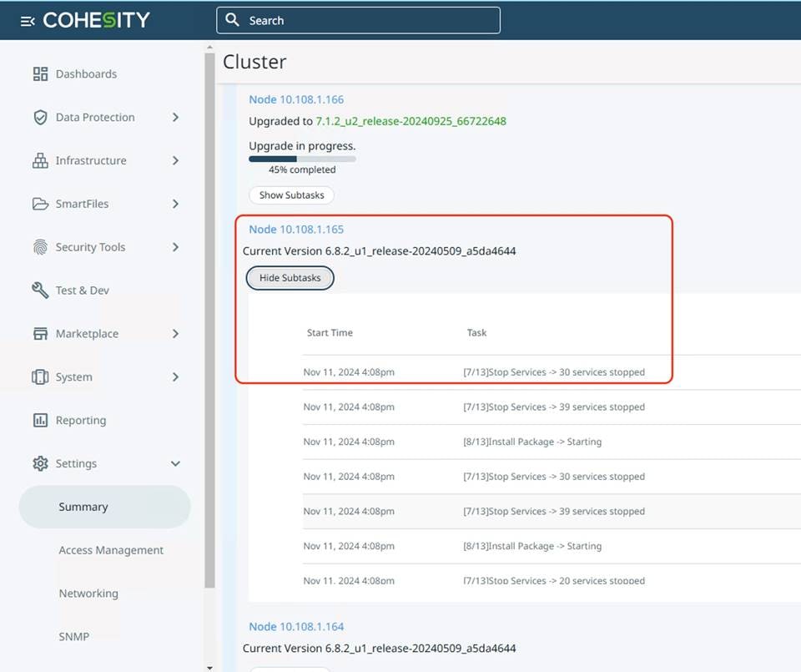Click the Test & Dev wrench icon

[39, 290]
